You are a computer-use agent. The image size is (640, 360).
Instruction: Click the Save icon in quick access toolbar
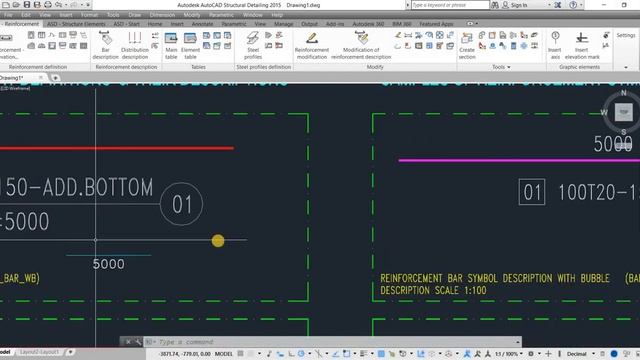(27, 5)
